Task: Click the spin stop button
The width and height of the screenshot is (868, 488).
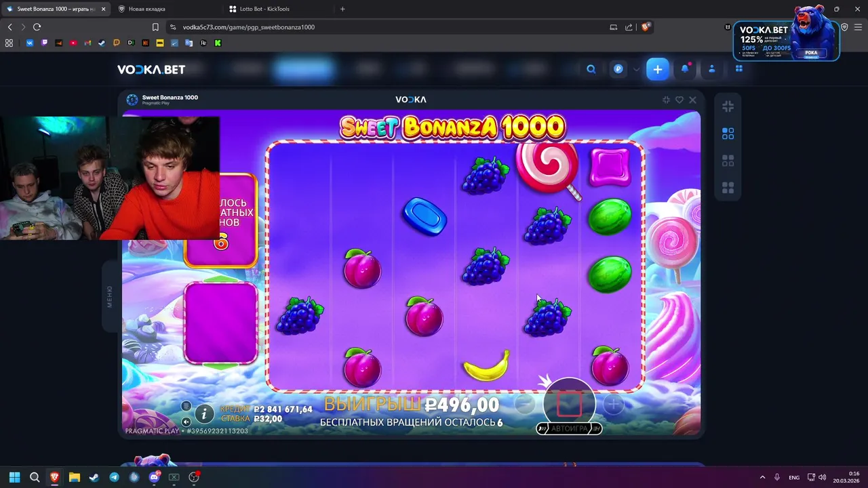Action: click(x=569, y=405)
